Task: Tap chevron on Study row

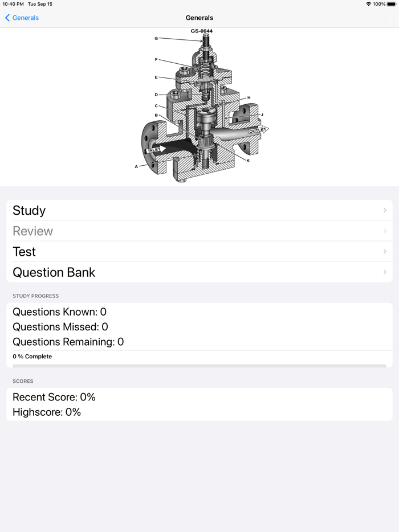Action: 385,210
